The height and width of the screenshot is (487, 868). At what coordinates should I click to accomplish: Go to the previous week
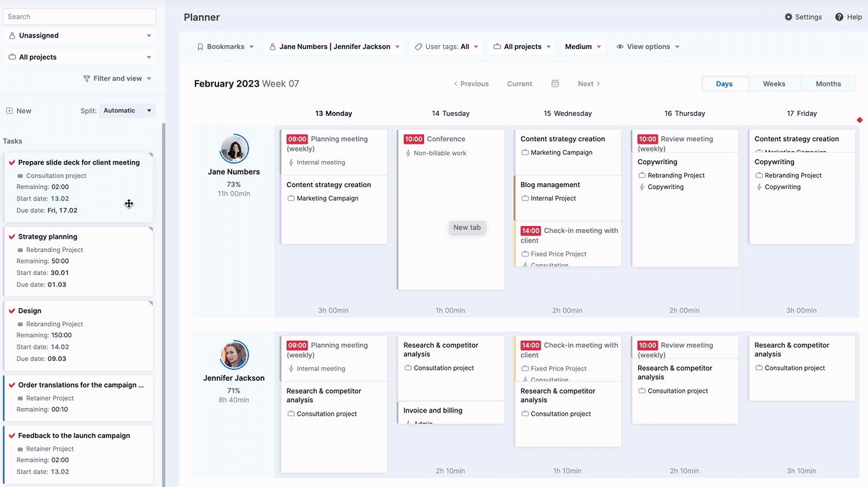click(x=471, y=83)
